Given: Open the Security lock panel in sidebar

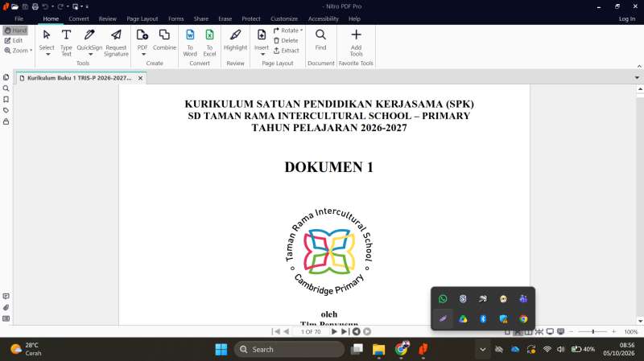Looking at the screenshot, I should click(x=6, y=121).
